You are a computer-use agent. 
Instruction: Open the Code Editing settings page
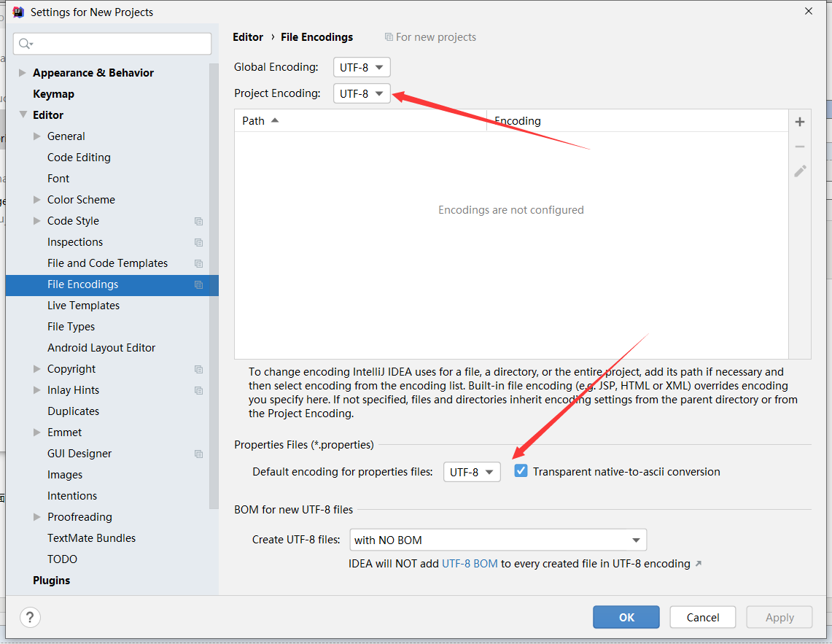(79, 157)
